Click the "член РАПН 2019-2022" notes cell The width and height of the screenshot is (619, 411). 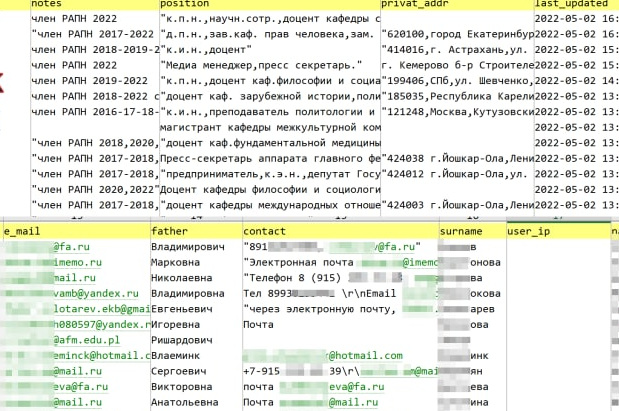(x=90, y=82)
